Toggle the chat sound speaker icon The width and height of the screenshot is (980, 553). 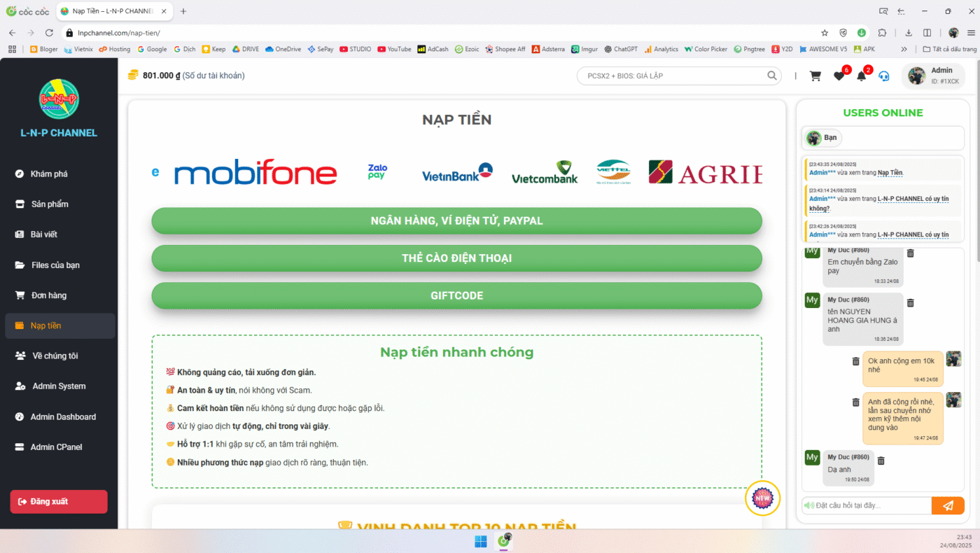pos(808,505)
